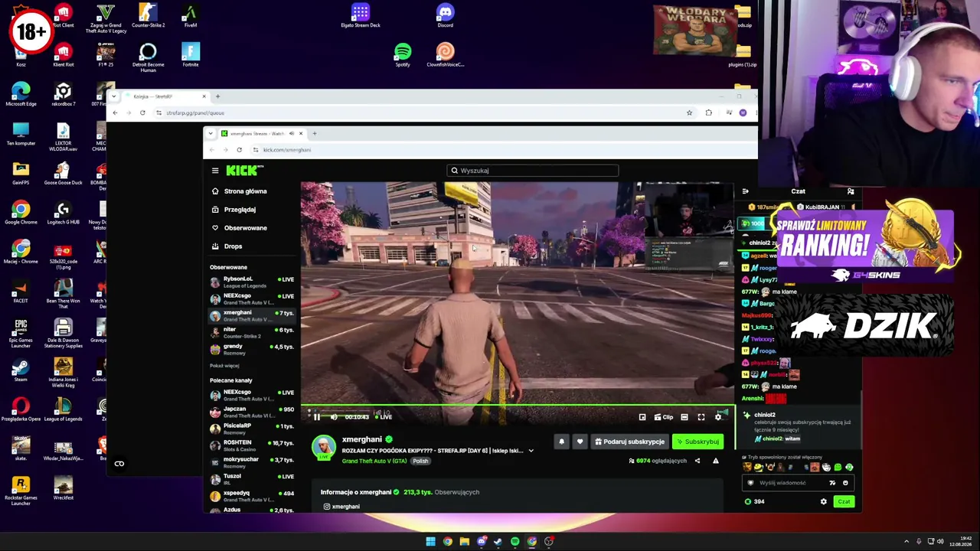Reload page in the StrefaRP browser window
980x551 pixels.
coord(142,113)
